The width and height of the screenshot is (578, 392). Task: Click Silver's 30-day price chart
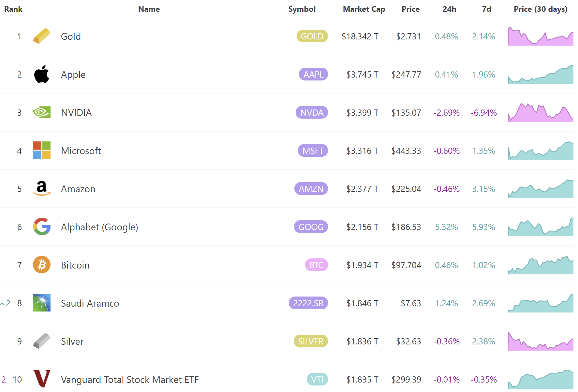point(541,341)
